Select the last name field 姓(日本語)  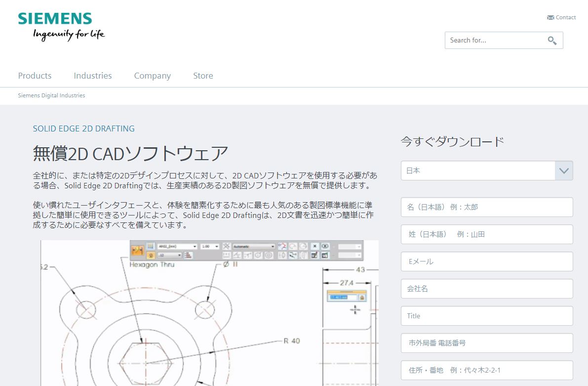pos(486,234)
